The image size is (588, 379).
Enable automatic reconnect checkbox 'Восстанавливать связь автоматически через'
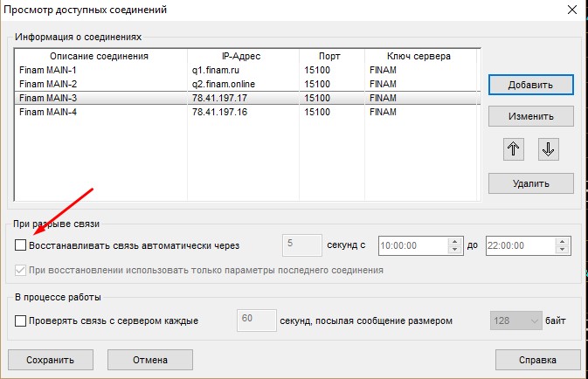(x=22, y=245)
